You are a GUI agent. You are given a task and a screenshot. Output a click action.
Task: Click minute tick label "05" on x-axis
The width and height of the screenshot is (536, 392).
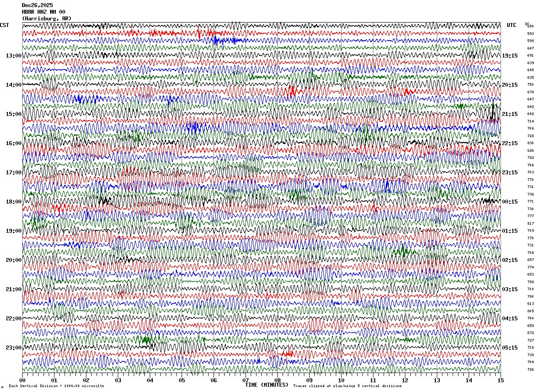pyautogui.click(x=182, y=380)
